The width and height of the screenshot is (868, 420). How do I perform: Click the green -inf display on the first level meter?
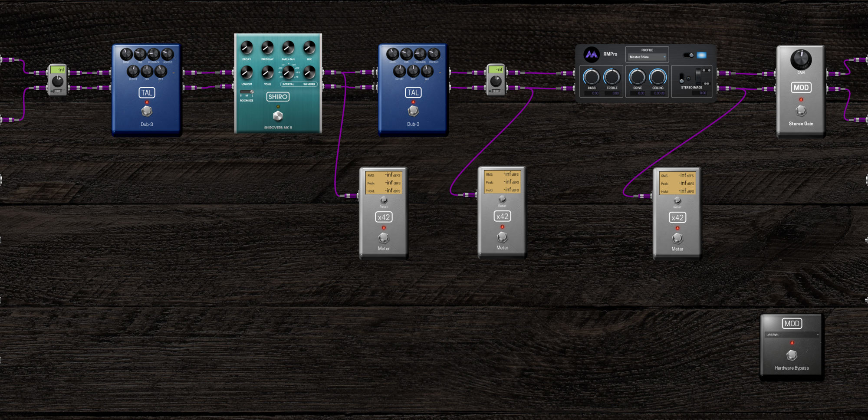(58, 69)
